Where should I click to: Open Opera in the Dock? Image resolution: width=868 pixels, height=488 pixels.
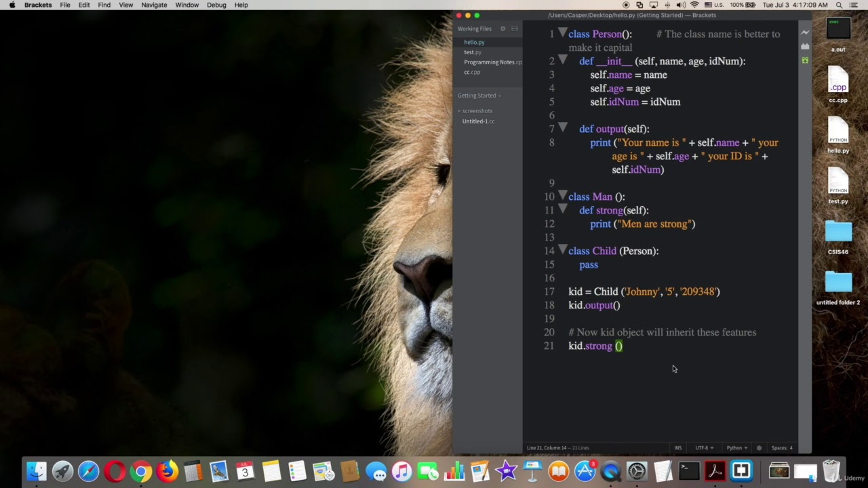[115, 471]
